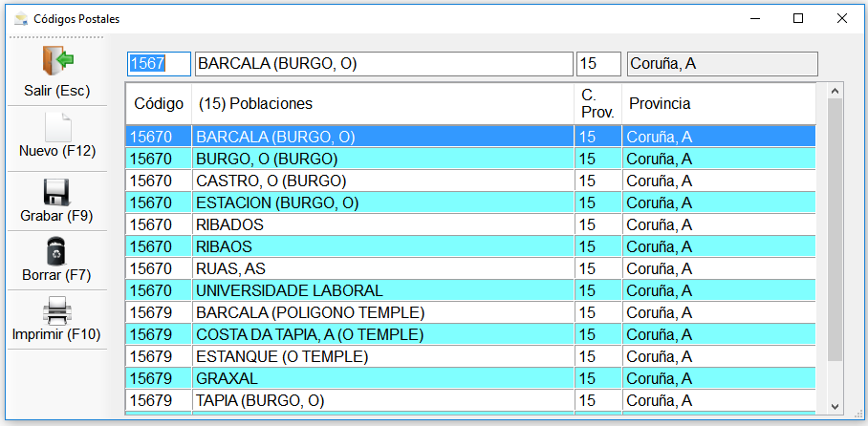The height and width of the screenshot is (426, 868).
Task: Select the row RIBADOS
Action: [471, 224]
